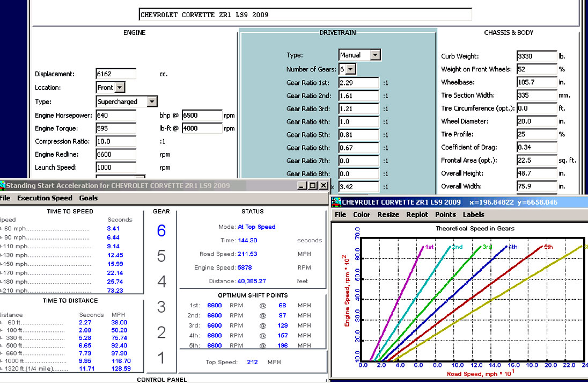Click the quarter mile time 11.71
Screen dimensions: 588x383
point(86,368)
